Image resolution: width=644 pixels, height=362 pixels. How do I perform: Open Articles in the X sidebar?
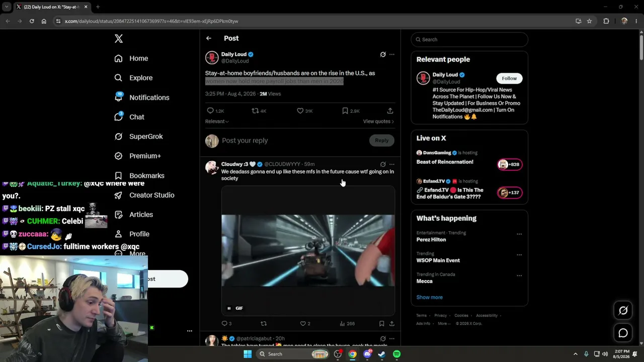click(133, 215)
